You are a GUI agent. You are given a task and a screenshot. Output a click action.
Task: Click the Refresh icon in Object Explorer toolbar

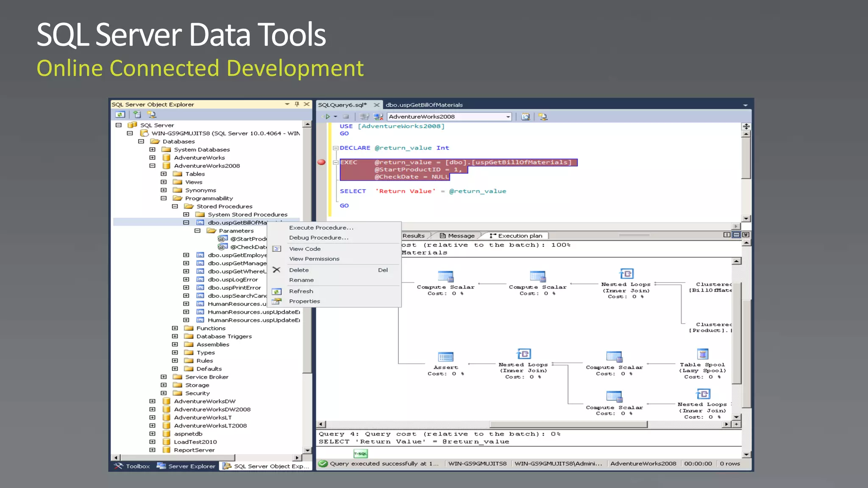tap(120, 114)
